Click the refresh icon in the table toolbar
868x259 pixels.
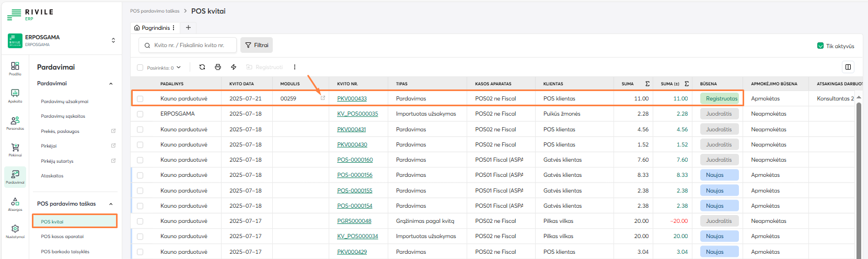click(x=202, y=67)
